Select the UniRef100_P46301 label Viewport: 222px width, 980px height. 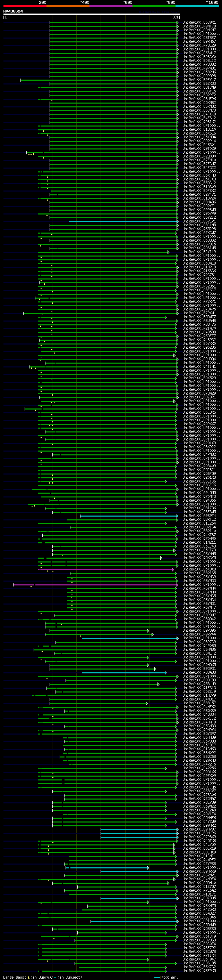(199, 145)
